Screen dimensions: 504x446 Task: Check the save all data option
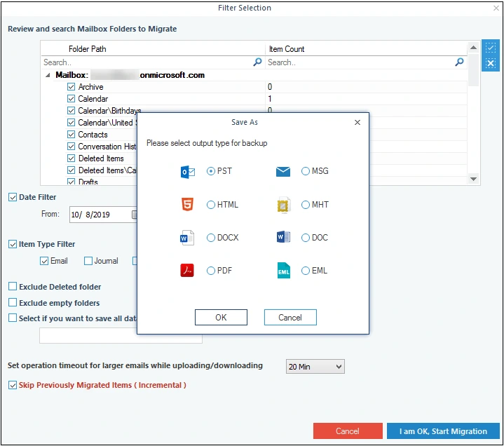tap(13, 318)
